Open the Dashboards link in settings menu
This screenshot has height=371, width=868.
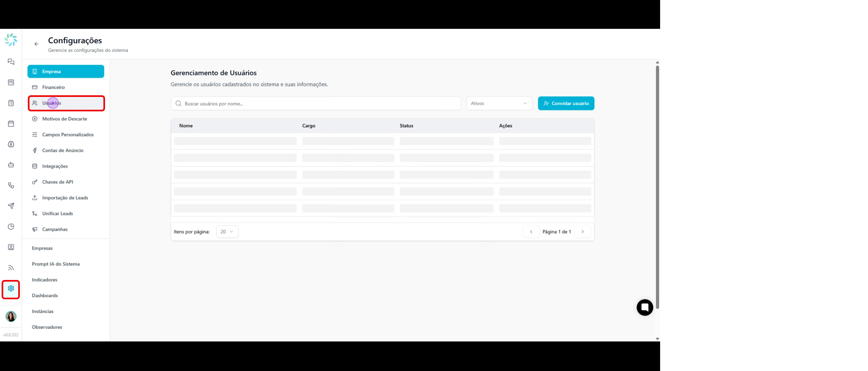point(45,295)
